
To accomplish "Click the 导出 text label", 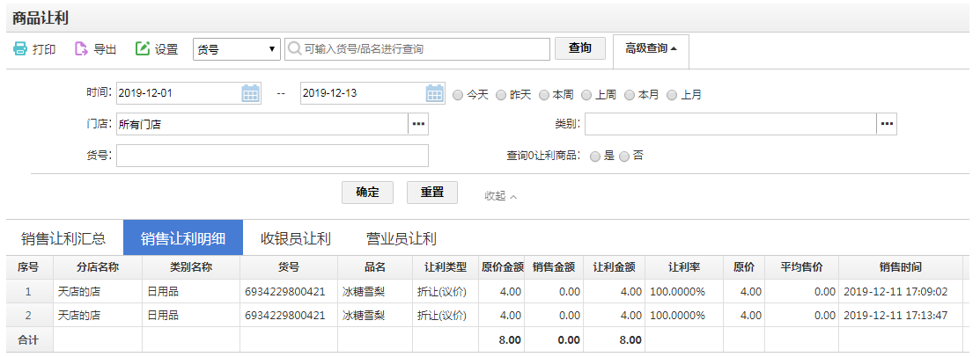I will (x=105, y=49).
